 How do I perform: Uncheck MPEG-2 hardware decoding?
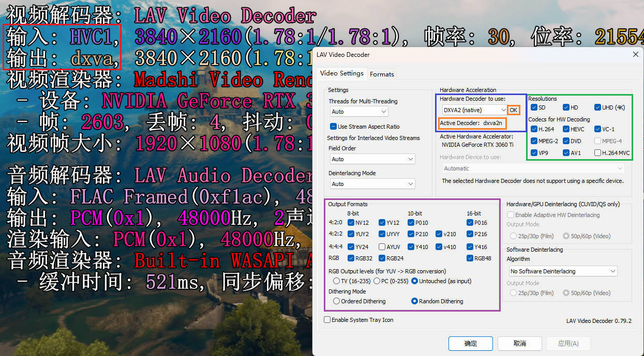[534, 141]
